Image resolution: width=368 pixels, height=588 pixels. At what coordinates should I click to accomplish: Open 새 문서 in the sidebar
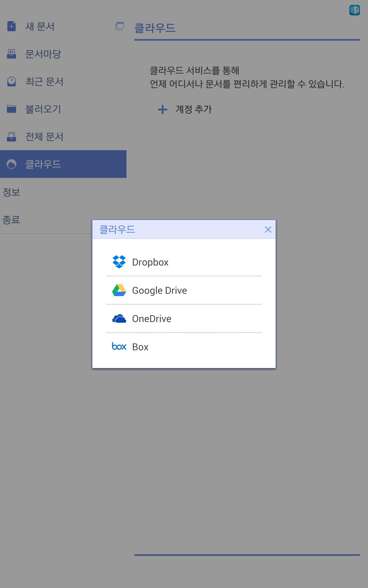tap(63, 26)
